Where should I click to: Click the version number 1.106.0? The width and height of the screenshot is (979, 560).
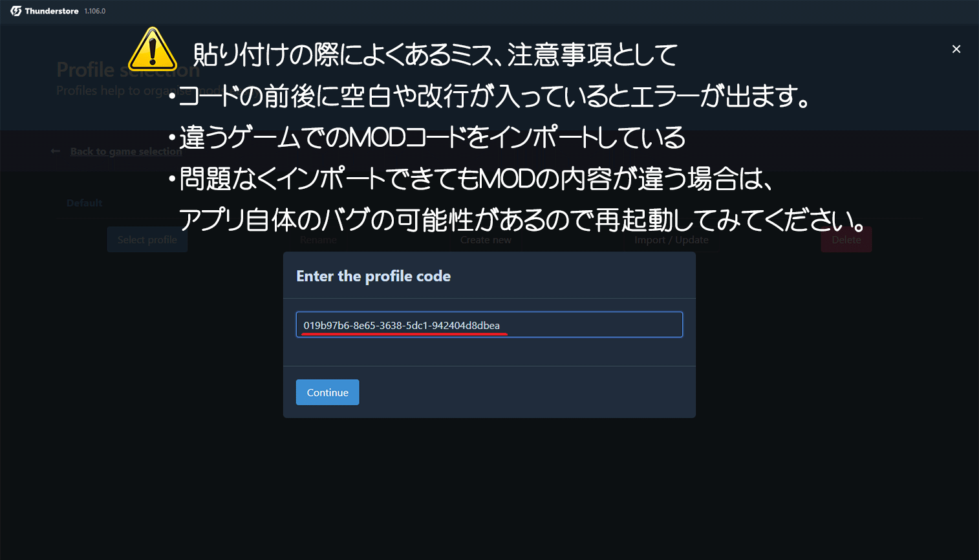95,11
